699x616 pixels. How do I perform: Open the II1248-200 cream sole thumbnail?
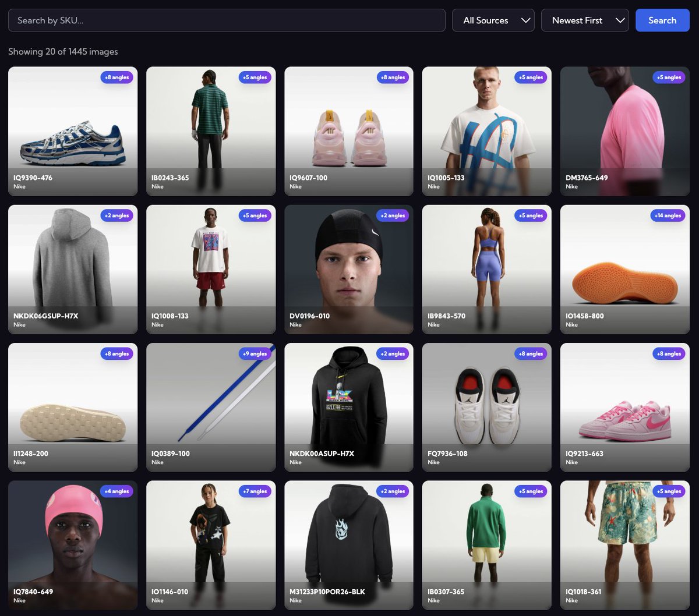pos(73,407)
